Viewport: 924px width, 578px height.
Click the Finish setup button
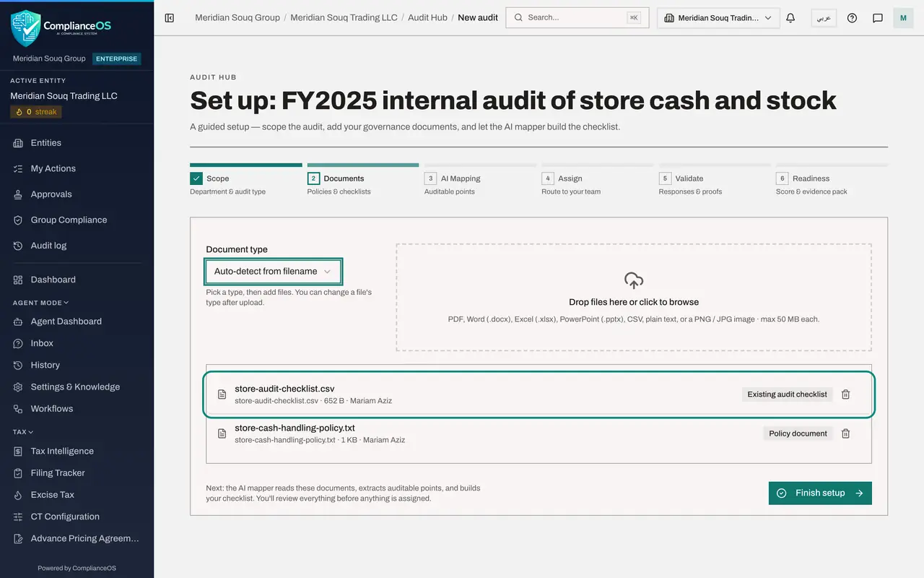click(x=820, y=493)
